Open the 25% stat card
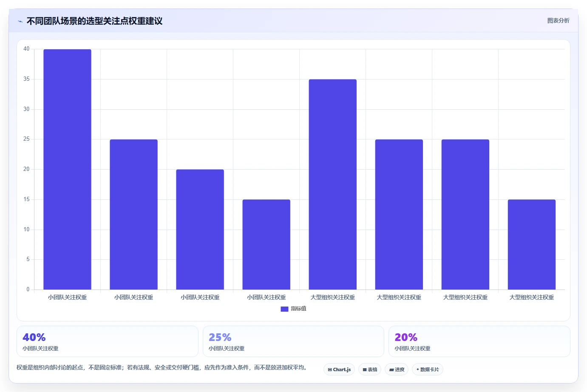The width and height of the screenshot is (587, 392). (x=293, y=341)
